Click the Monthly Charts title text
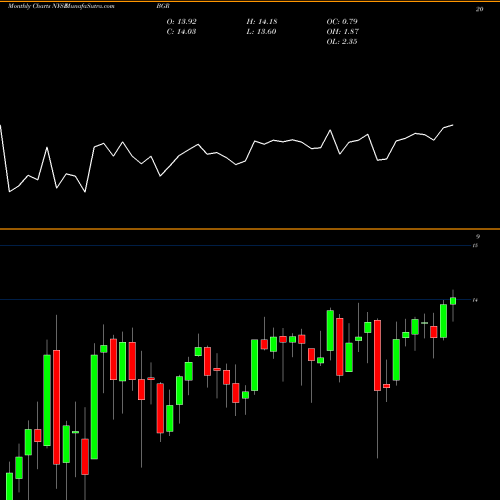The image size is (500, 500). [x=29, y=6]
